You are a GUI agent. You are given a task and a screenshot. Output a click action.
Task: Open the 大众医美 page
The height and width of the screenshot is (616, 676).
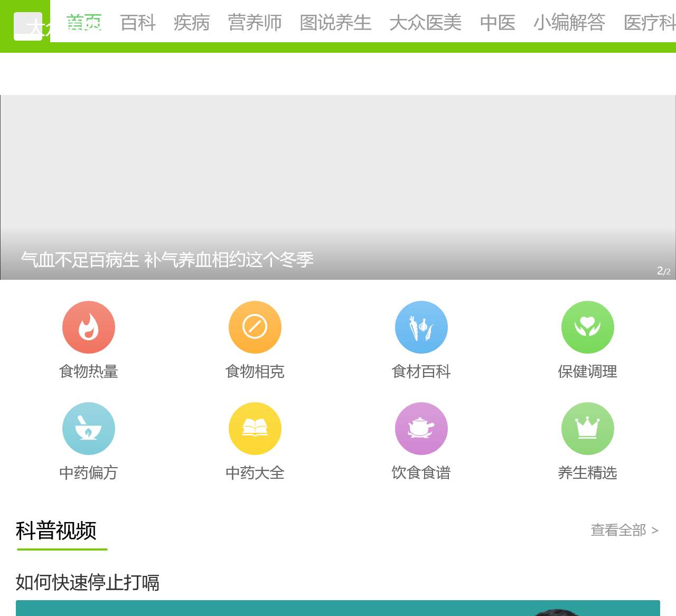click(x=425, y=24)
